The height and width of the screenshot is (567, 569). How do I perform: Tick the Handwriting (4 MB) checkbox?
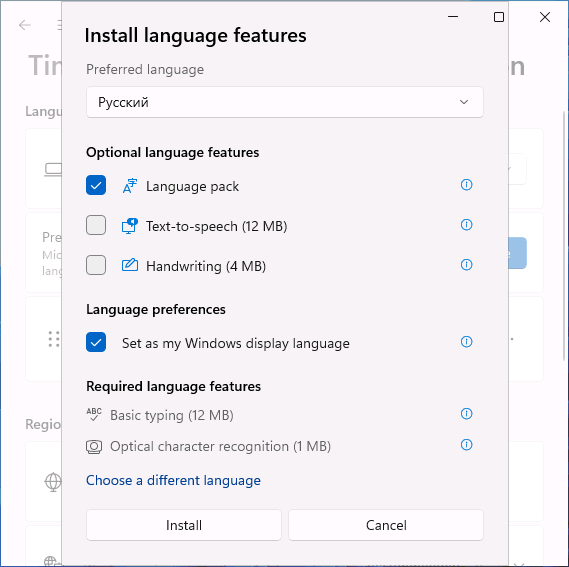96,265
